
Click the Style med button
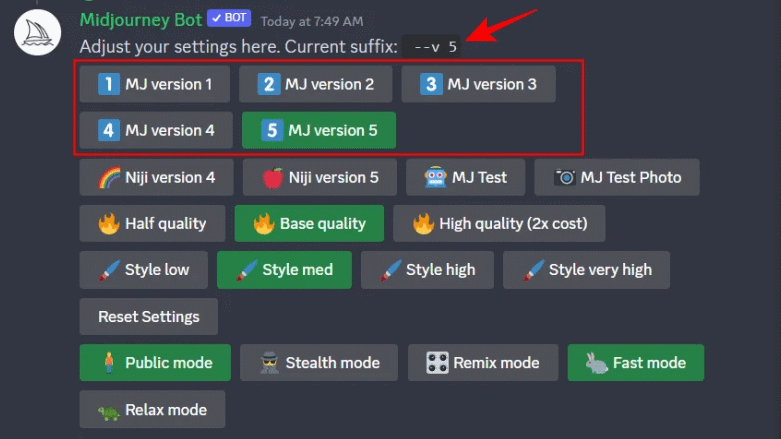284,270
